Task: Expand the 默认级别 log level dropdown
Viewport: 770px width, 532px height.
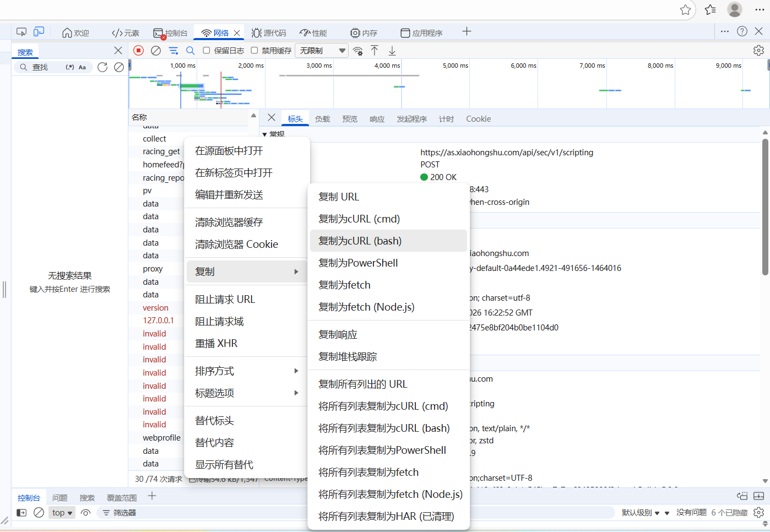Action: point(641,513)
